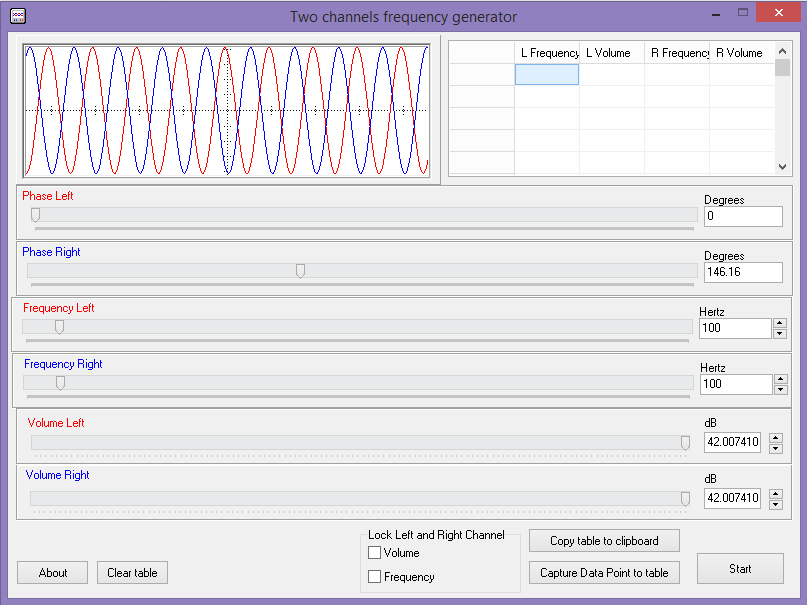Click the application icon in title bar
This screenshot has width=807, height=605.
(18, 16)
